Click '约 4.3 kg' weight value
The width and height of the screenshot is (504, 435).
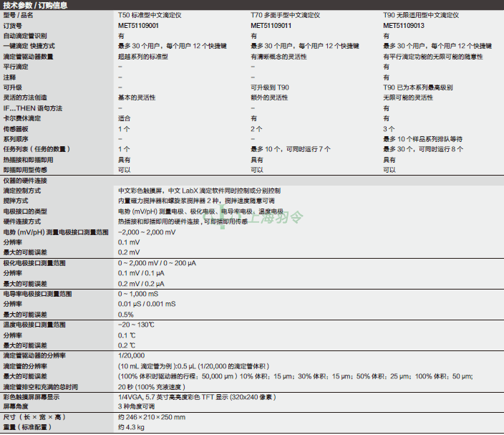[x=131, y=428]
